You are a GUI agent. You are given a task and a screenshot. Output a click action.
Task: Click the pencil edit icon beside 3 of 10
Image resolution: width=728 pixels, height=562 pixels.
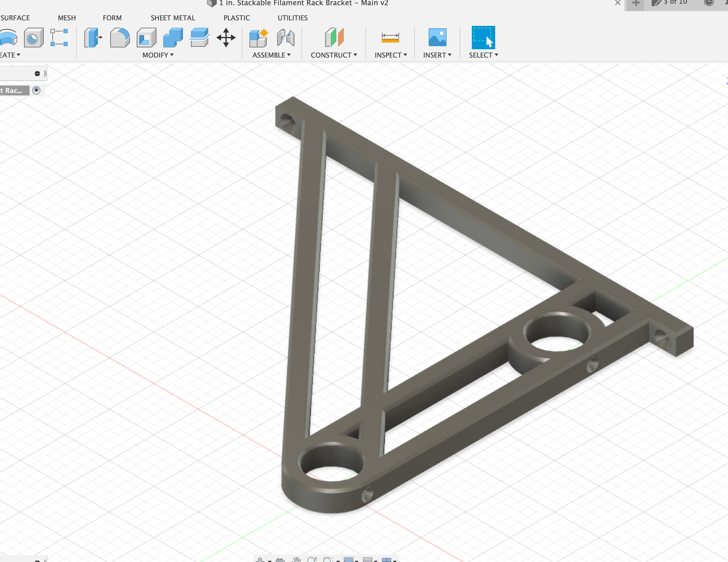pos(656,3)
